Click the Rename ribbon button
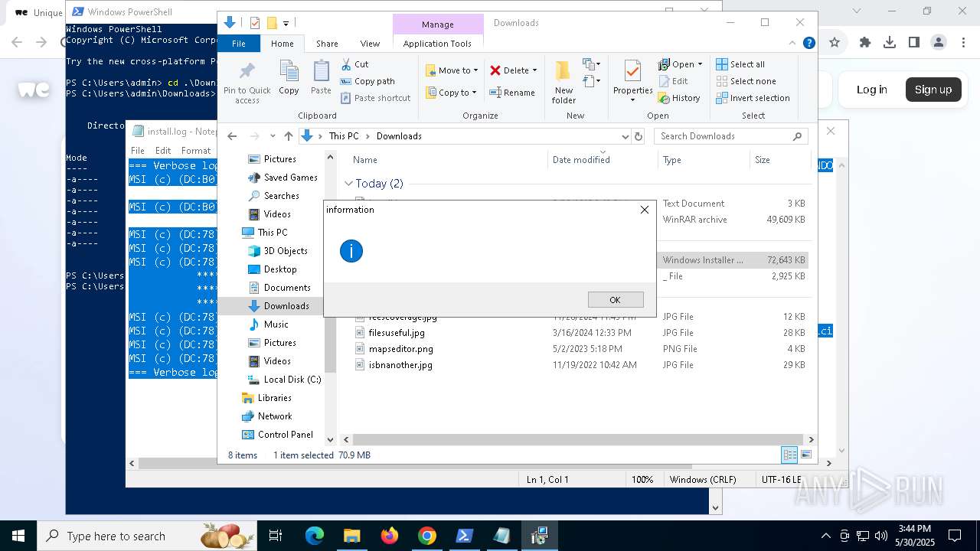This screenshot has width=980, height=551. click(512, 93)
